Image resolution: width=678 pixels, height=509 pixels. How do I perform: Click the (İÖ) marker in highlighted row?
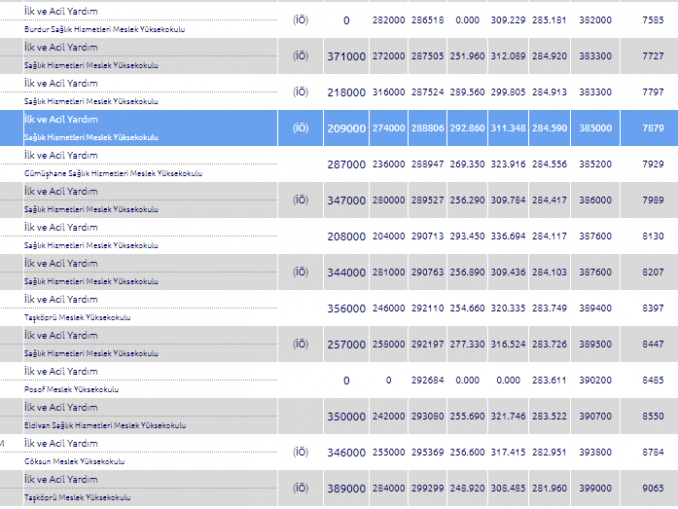(301, 128)
